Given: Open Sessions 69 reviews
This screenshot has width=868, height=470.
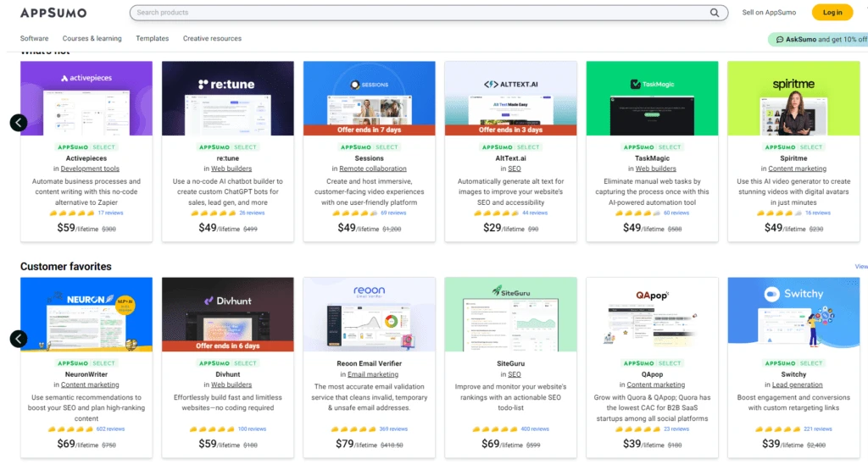Looking at the screenshot, I should click(x=393, y=213).
